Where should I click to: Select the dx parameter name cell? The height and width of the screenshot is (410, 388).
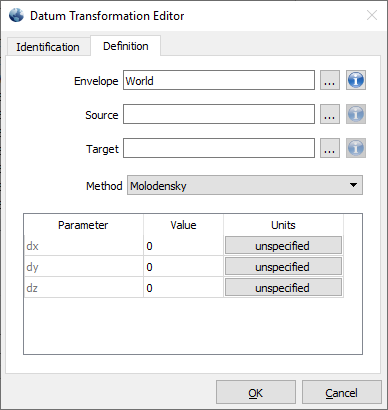tap(84, 246)
